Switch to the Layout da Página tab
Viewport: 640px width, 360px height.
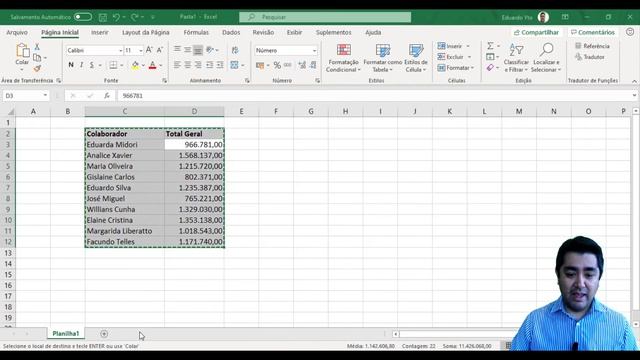(146, 32)
